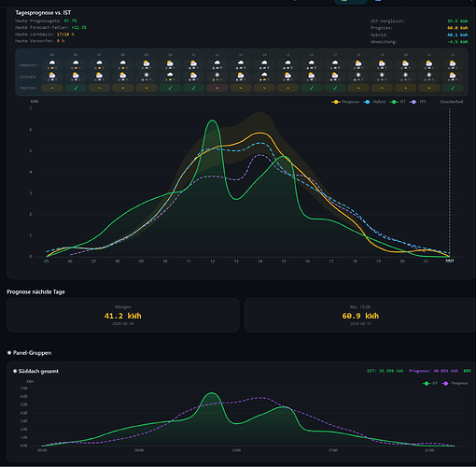Click the GESEHEN row label

[28, 77]
